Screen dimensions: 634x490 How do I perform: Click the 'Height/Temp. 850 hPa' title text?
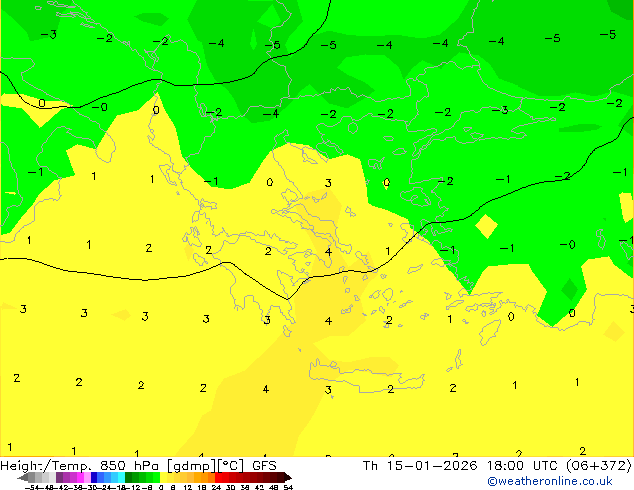[78, 466]
